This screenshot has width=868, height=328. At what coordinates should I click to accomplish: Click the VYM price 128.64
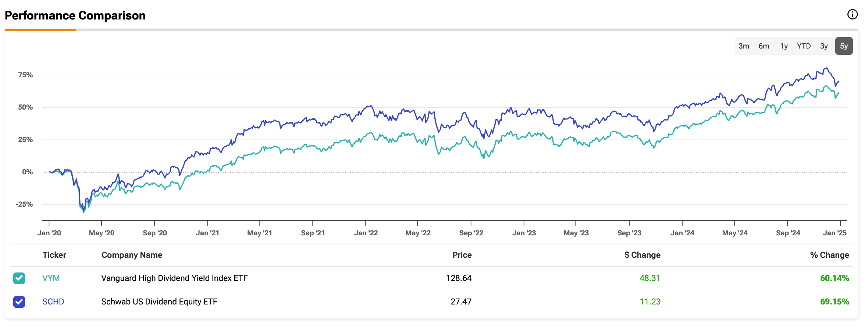click(459, 278)
